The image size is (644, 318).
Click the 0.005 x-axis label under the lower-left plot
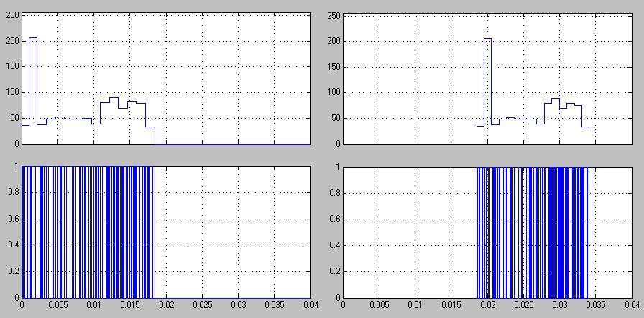[x=58, y=305]
